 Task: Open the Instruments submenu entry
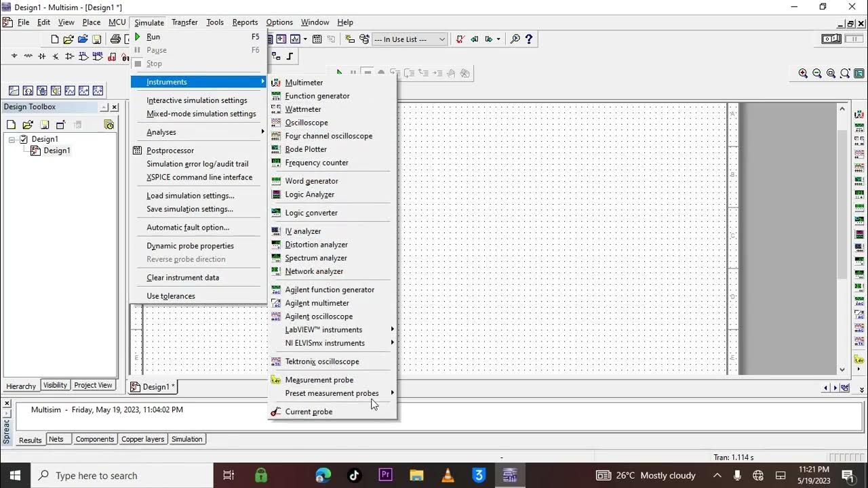(x=199, y=82)
